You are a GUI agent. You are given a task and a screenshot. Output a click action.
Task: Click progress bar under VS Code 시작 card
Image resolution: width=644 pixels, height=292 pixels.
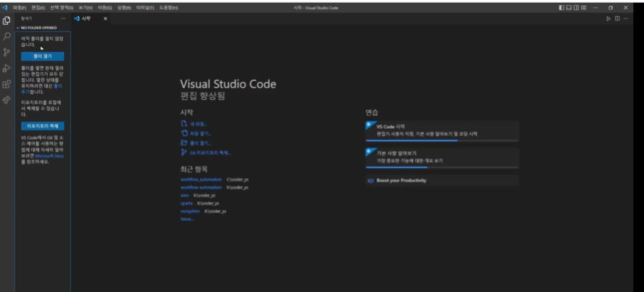[442, 140]
